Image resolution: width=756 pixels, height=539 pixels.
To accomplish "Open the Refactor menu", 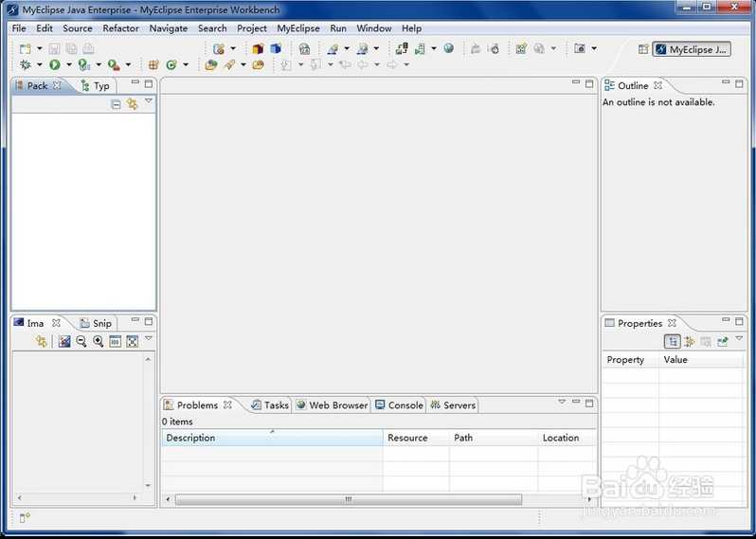I will [x=120, y=28].
